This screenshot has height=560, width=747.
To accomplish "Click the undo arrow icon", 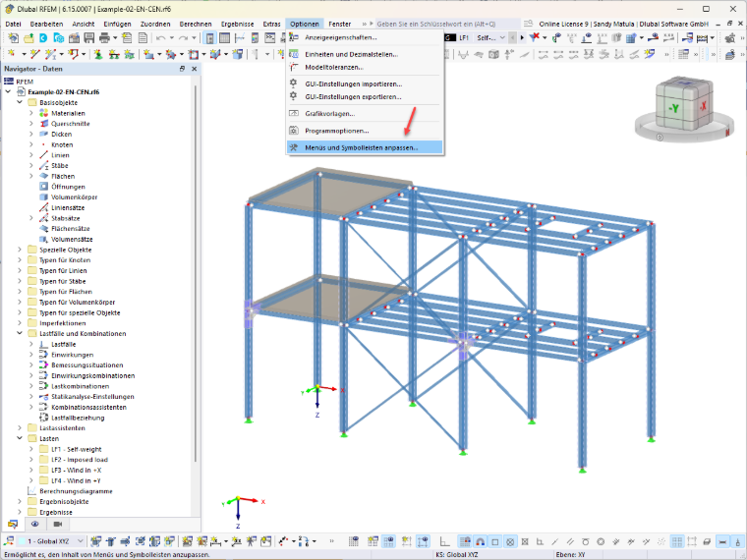I will [160, 37].
